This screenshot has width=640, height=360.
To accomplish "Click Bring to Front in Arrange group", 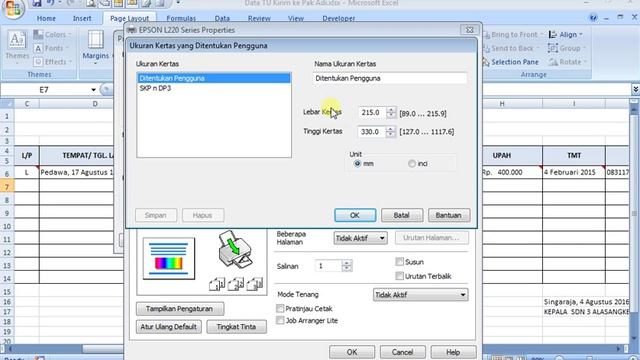I will point(512,35).
